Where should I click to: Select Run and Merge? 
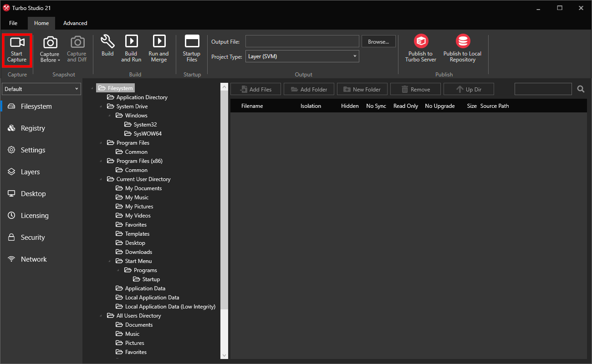(x=158, y=48)
